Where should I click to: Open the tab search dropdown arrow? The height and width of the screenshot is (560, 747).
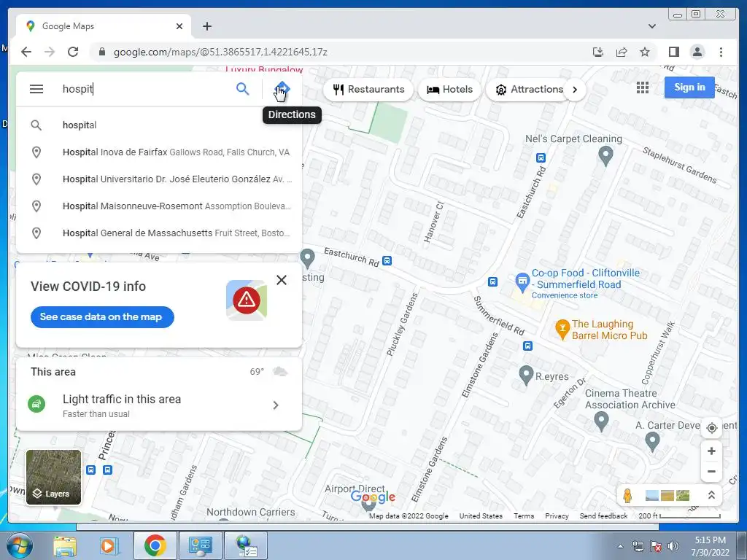(651, 26)
